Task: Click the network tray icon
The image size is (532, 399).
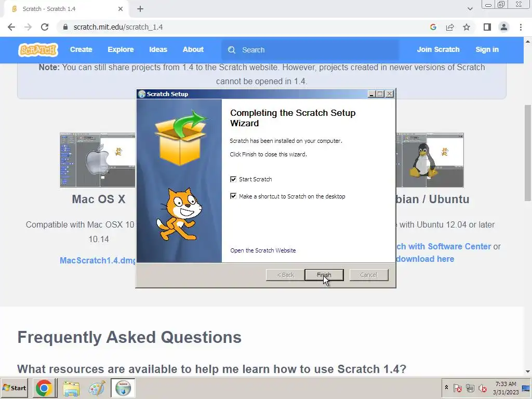Action: [470, 388]
